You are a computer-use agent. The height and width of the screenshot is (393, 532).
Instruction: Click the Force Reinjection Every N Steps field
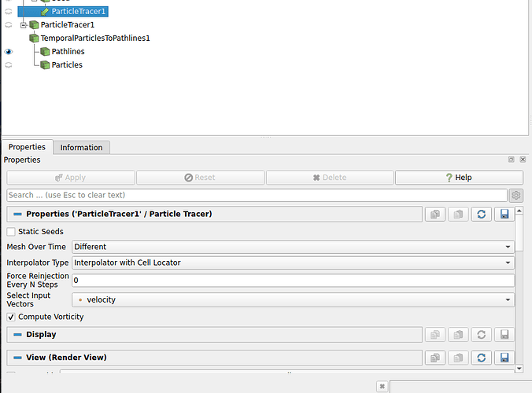(x=293, y=281)
